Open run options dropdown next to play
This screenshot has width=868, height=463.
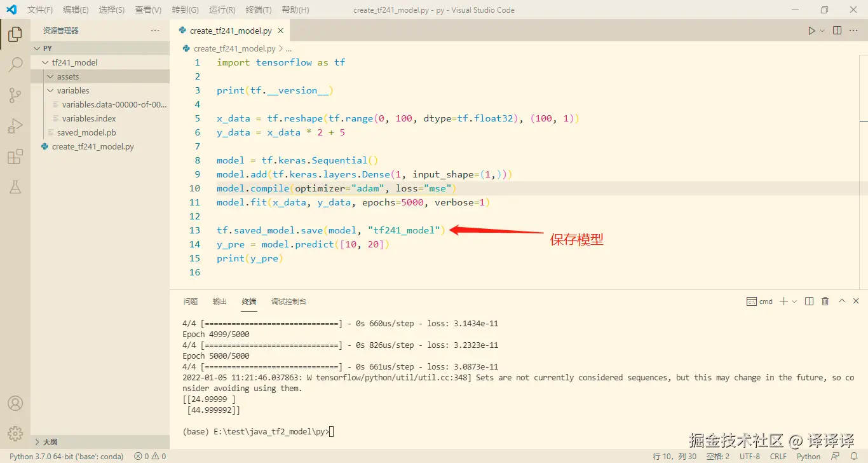pos(822,31)
